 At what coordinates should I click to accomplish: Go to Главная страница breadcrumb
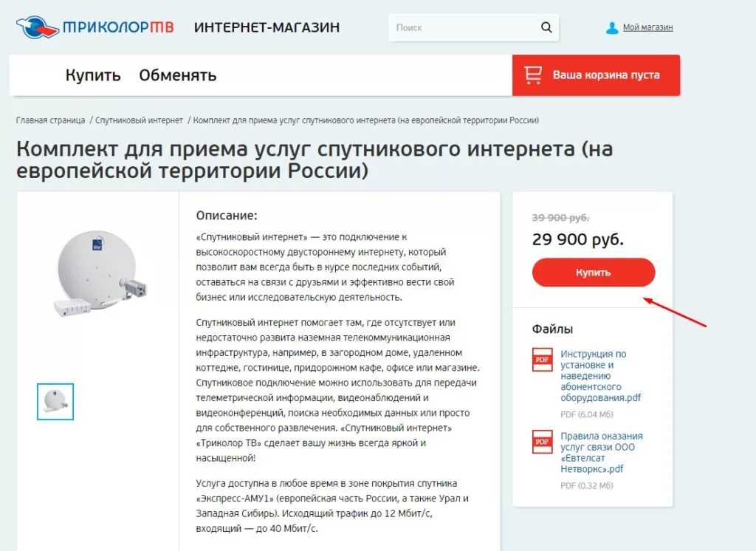click(x=50, y=120)
